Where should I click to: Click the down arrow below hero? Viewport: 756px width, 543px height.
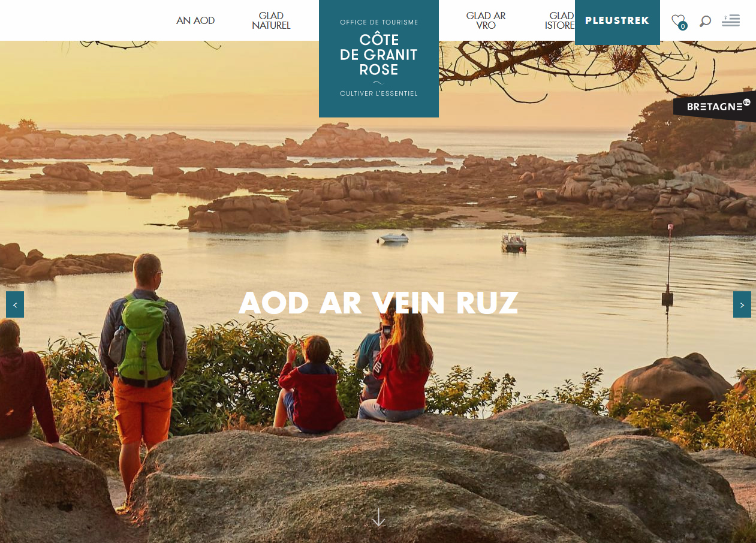pos(378,518)
